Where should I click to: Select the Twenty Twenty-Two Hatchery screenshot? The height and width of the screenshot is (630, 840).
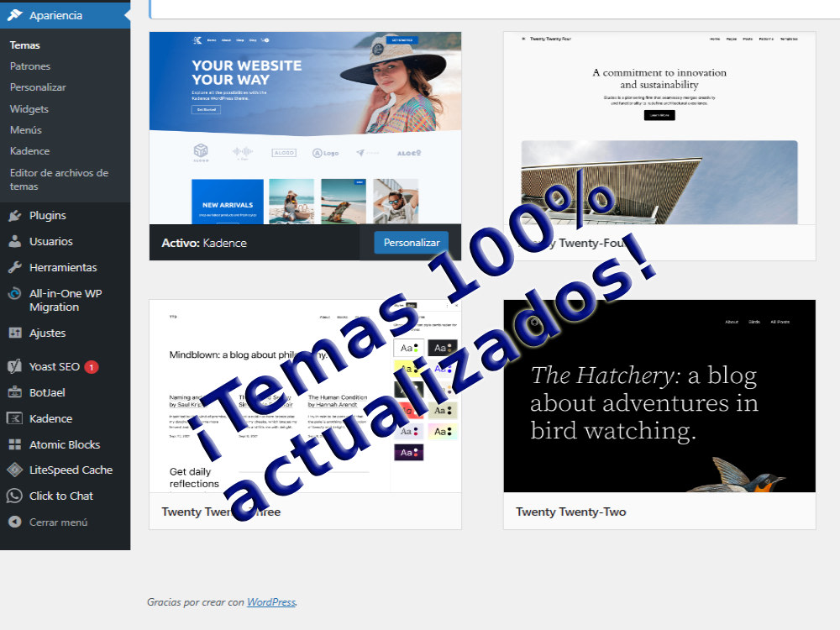pyautogui.click(x=659, y=396)
